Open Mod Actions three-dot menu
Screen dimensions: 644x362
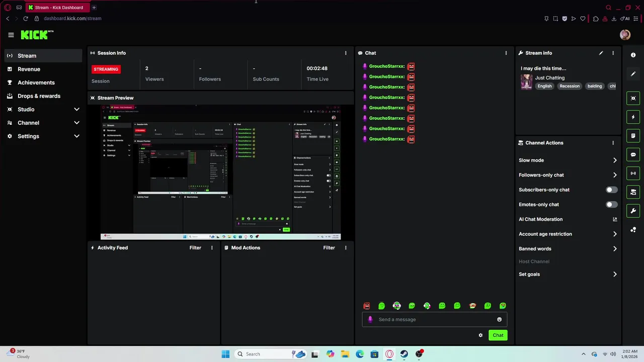[346, 248]
